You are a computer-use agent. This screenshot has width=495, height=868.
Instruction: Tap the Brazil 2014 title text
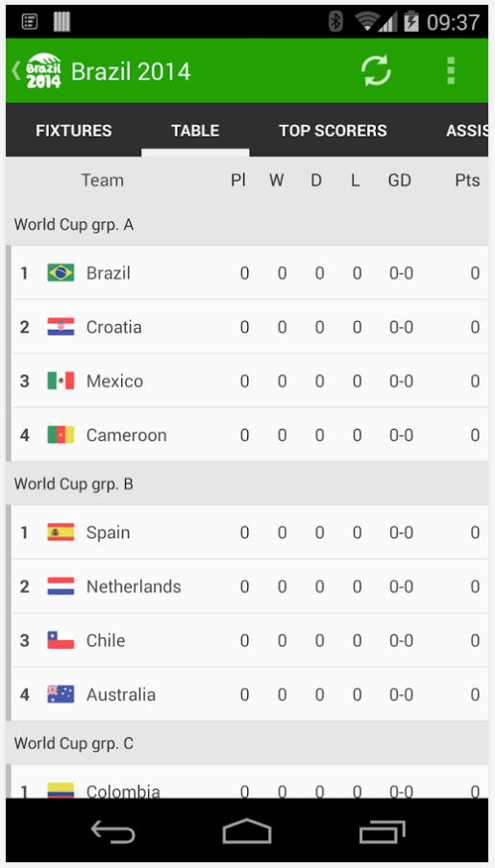coord(132,71)
